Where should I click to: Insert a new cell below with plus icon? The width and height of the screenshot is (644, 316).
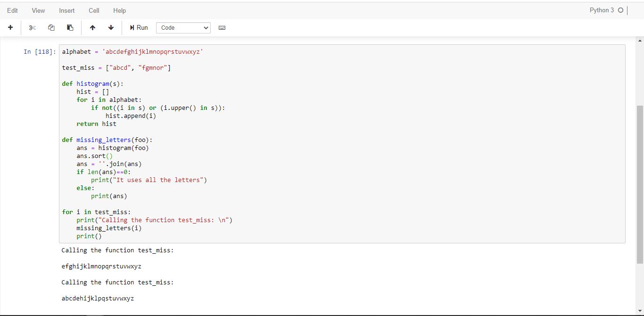(x=10, y=28)
